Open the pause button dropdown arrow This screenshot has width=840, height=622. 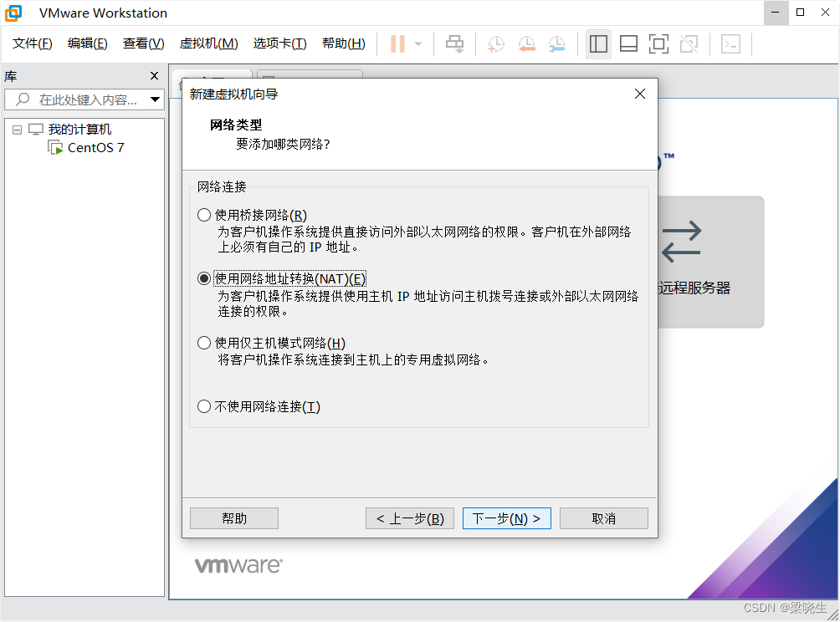tap(418, 44)
